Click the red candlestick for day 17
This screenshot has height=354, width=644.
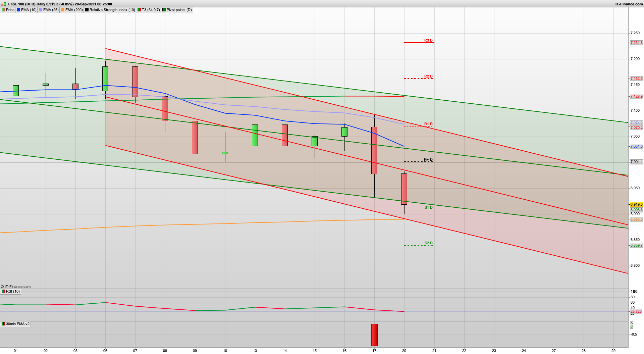(x=374, y=150)
